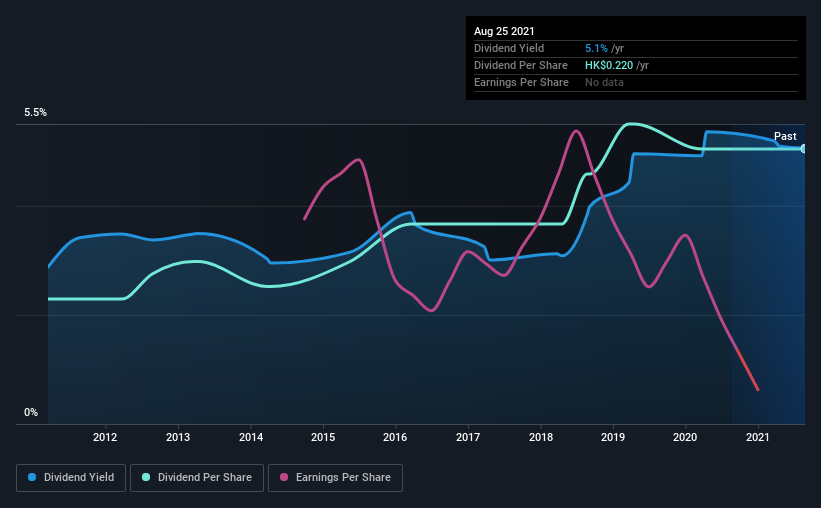Click the blue Dividend Yield legend dot
Screen dimensions: 821x508
pos(32,477)
